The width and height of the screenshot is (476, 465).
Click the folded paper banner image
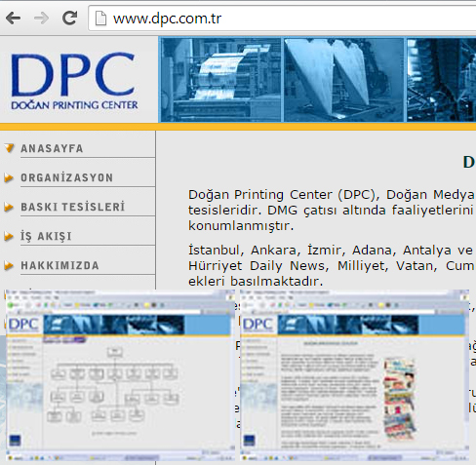(x=344, y=80)
